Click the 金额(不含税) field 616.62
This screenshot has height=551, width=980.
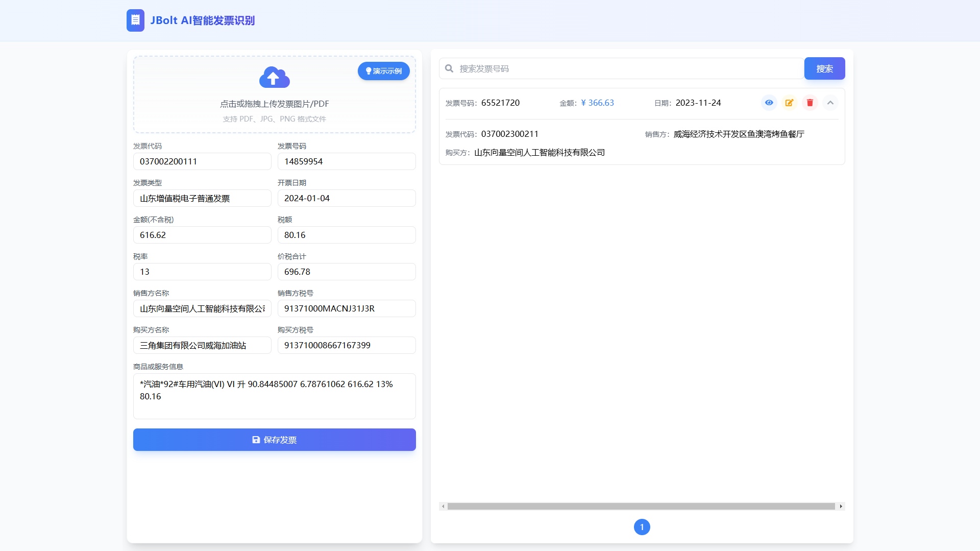pos(202,235)
